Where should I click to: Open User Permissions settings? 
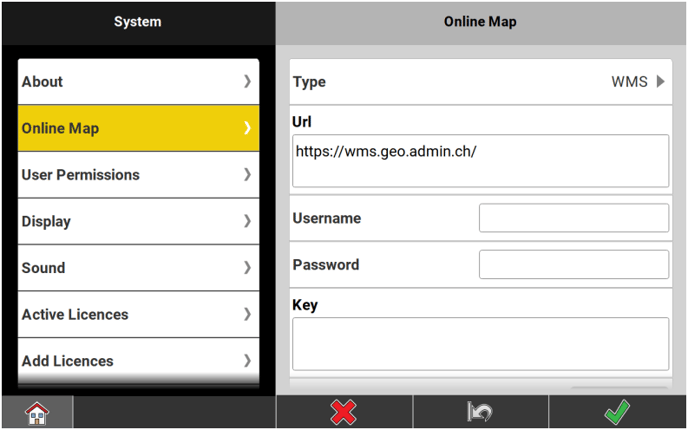(138, 175)
